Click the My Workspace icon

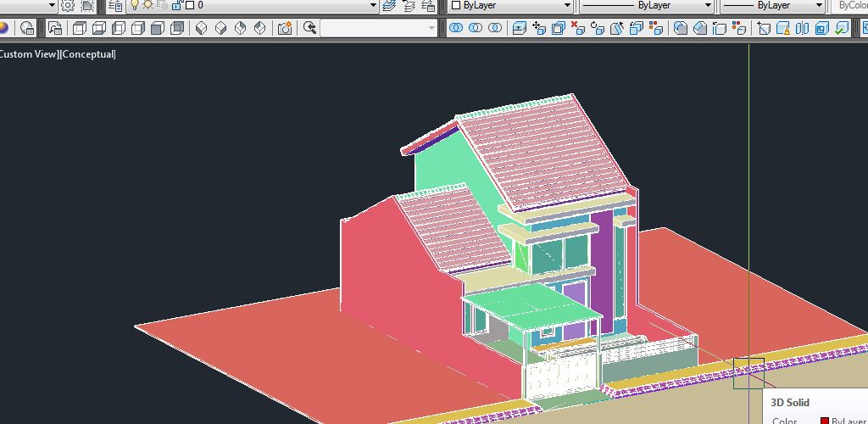pos(87,6)
